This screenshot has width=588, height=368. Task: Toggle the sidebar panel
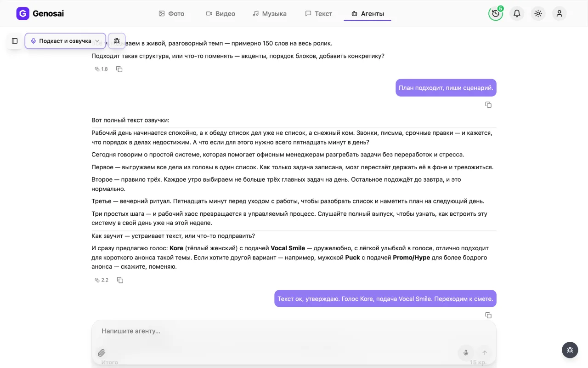pos(15,41)
